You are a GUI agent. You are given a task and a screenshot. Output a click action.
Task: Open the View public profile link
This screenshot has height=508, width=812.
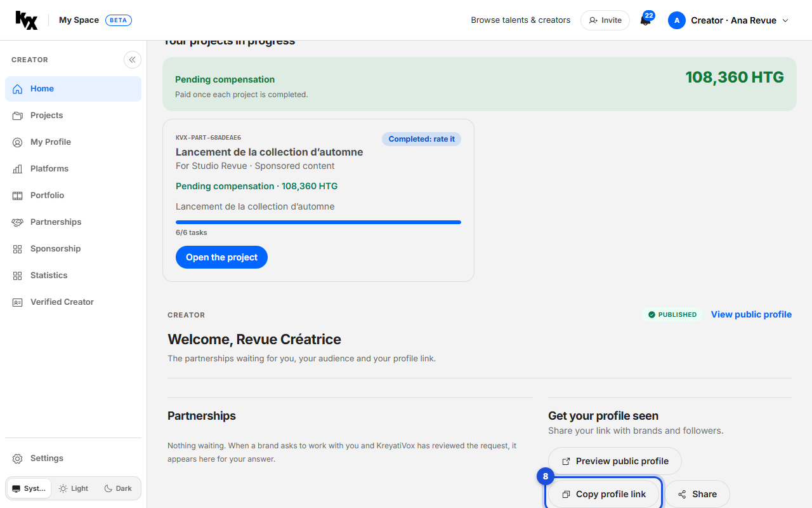(x=751, y=314)
